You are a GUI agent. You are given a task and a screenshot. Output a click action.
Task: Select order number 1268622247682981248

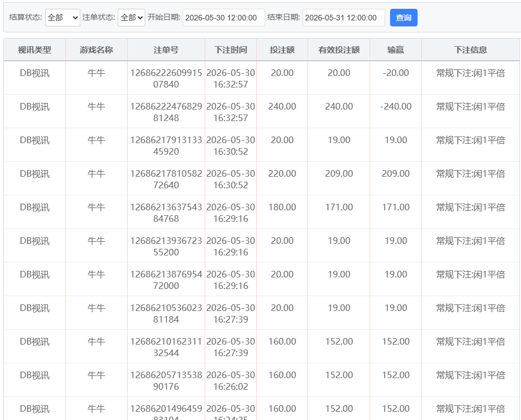[x=166, y=112]
